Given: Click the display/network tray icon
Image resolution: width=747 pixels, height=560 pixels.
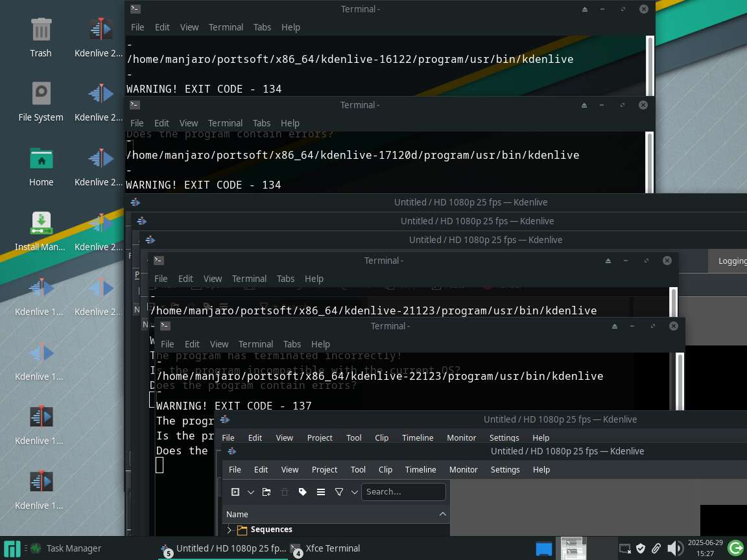Looking at the screenshot, I should tap(625, 548).
